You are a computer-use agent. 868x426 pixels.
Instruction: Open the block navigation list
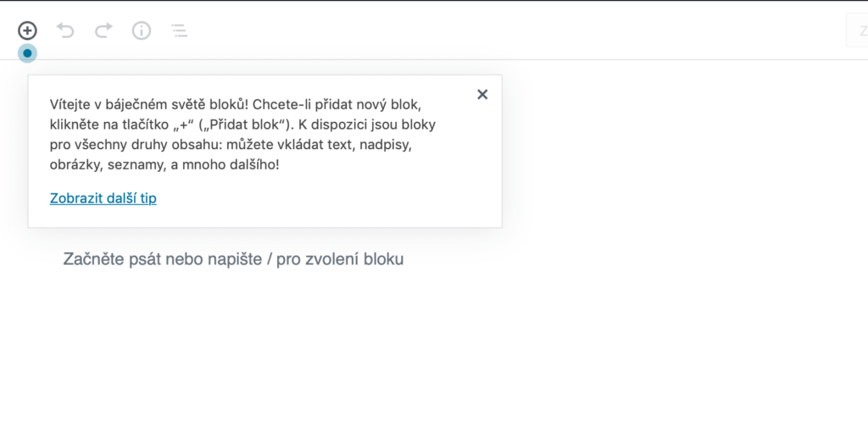[x=179, y=30]
